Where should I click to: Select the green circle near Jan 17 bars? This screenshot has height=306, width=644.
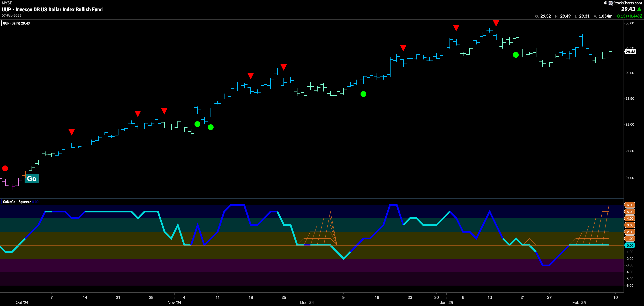click(515, 55)
